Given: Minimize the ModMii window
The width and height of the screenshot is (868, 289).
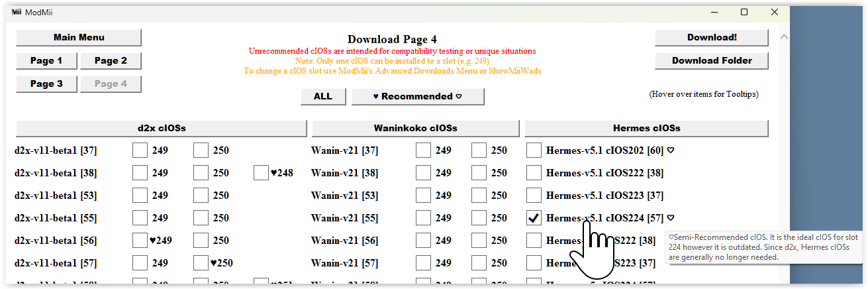Looking at the screenshot, I should click(x=714, y=12).
